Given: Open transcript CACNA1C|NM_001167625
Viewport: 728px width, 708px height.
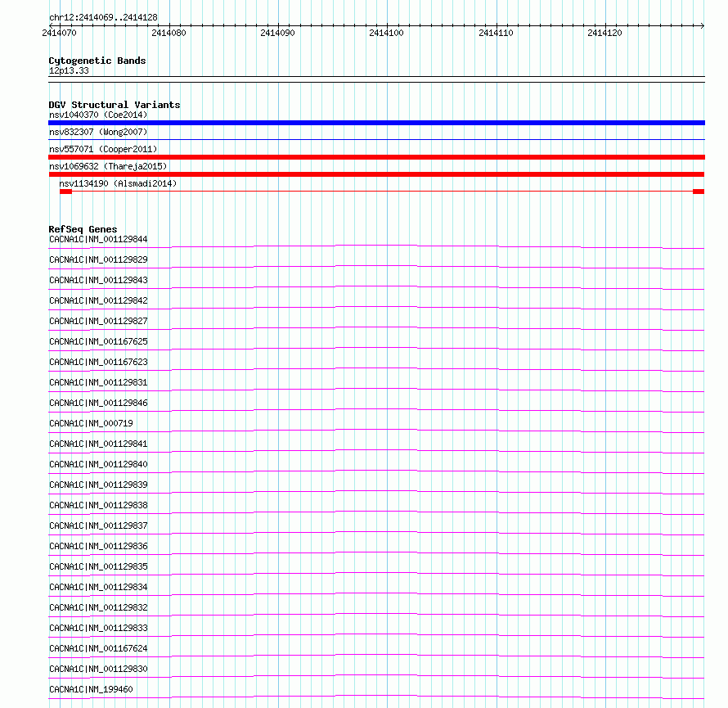Looking at the screenshot, I should 98,341.
